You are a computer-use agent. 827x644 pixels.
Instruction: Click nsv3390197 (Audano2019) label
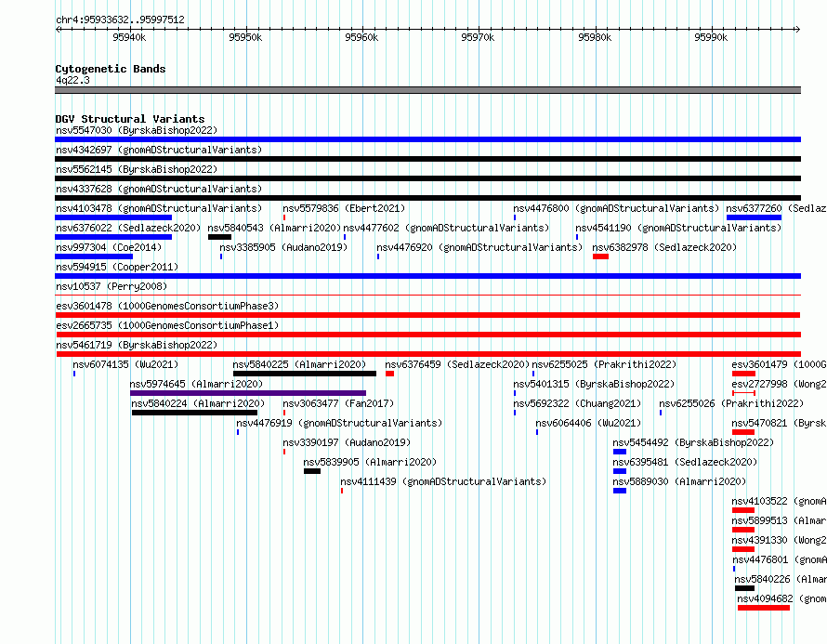(347, 442)
